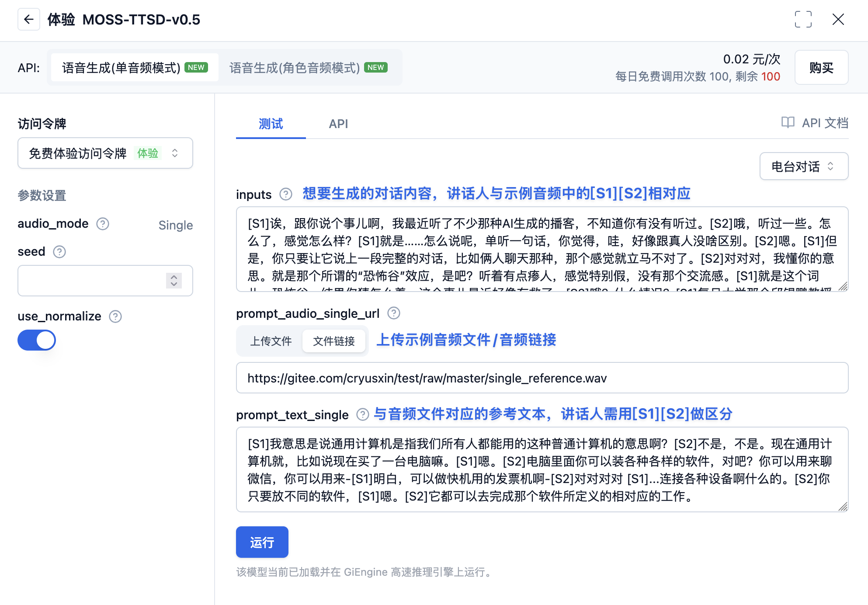Click the help icon next to audio_mode

(x=103, y=224)
